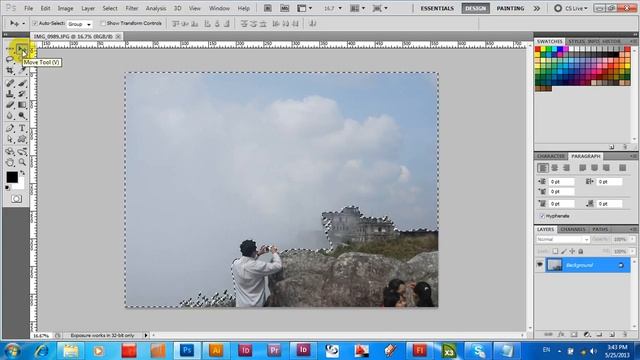Uncheck the Hyphenate checkbox
Image resolution: width=640 pixels, height=360 pixels.
pos(542,216)
